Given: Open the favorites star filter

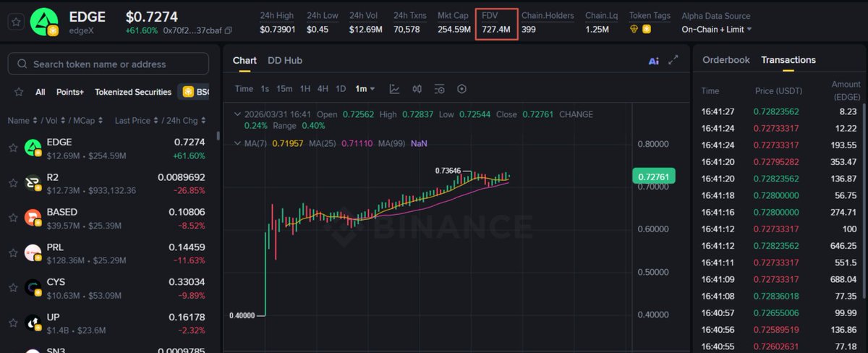Looking at the screenshot, I should pyautogui.click(x=19, y=92).
